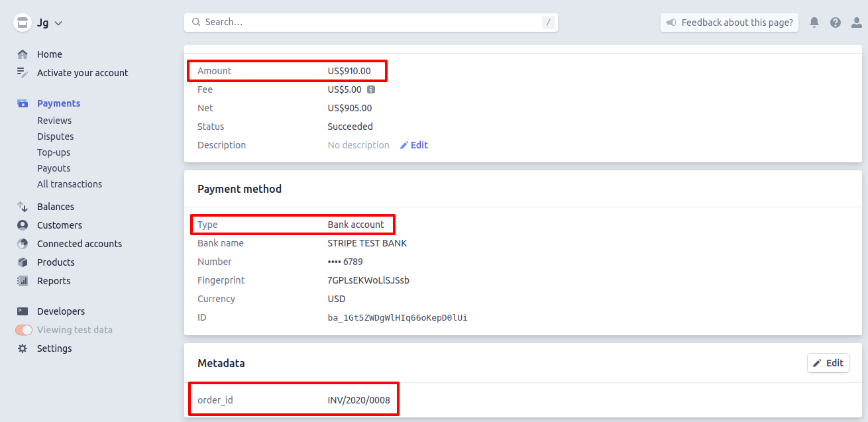Image resolution: width=868 pixels, height=422 pixels.
Task: Click the Products box icon
Action: [x=23, y=262]
